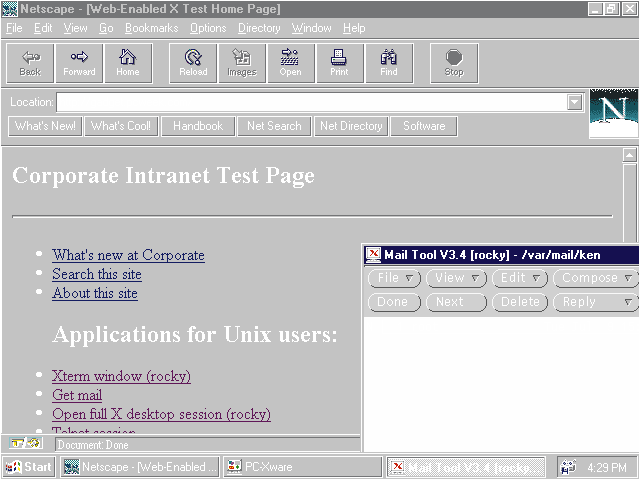Open the Home page toolbar icon
Viewport: 640px width, 480px height.
128,63
